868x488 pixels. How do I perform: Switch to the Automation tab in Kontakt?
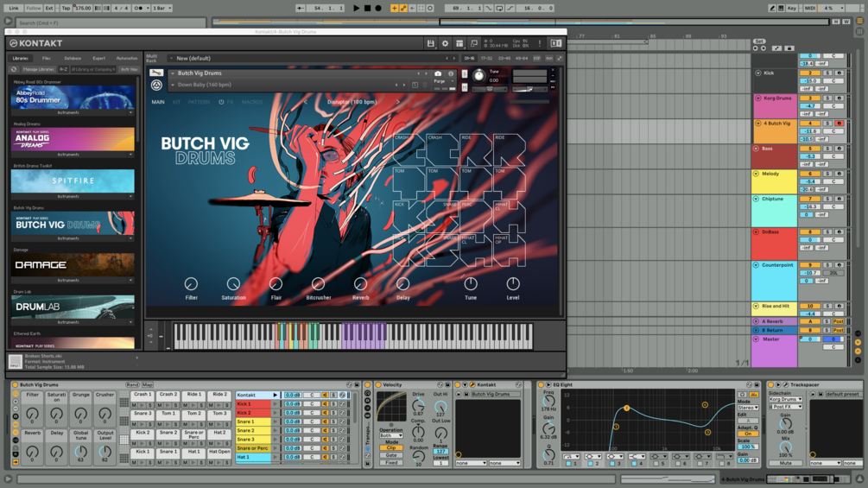[x=127, y=58]
